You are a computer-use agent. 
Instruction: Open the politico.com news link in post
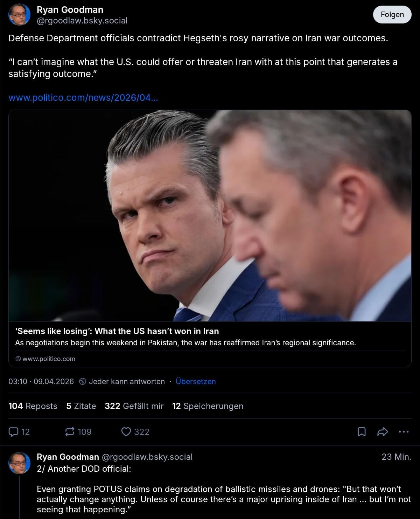pyautogui.click(x=83, y=98)
